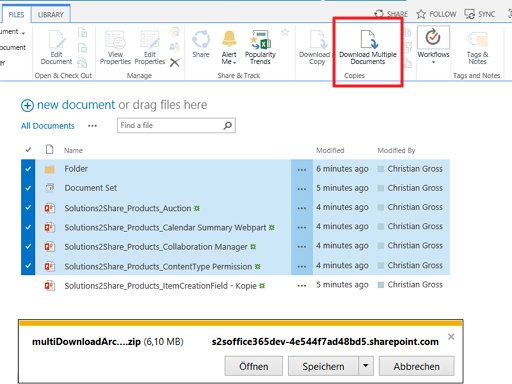
Task: Open ellipsis menu for ContentType Permission
Action: point(302,266)
